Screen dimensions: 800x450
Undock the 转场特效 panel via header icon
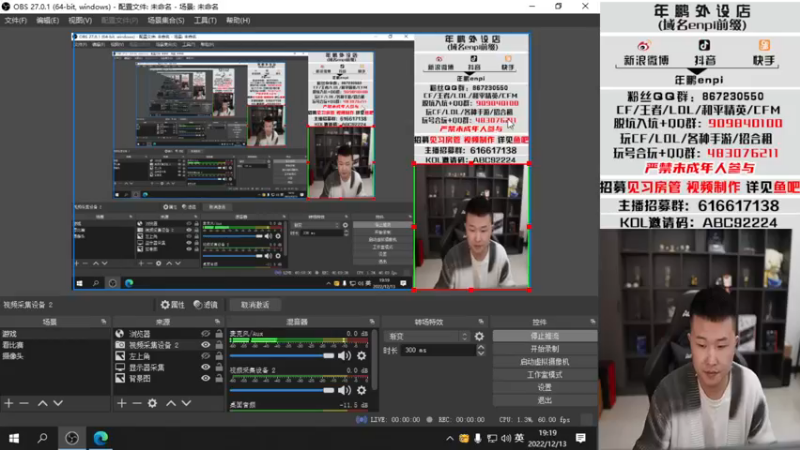(481, 322)
